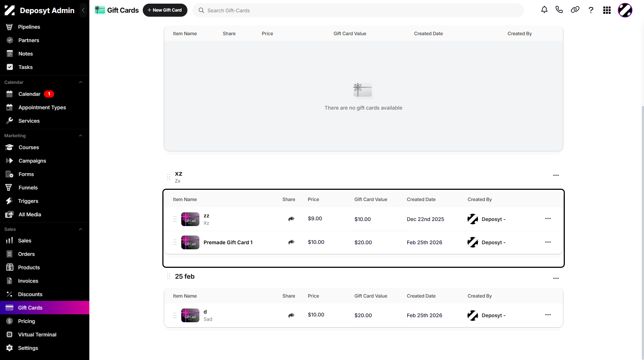Open Triggers in the sidebar
Screen dimensions: 644x360
pos(45,201)
